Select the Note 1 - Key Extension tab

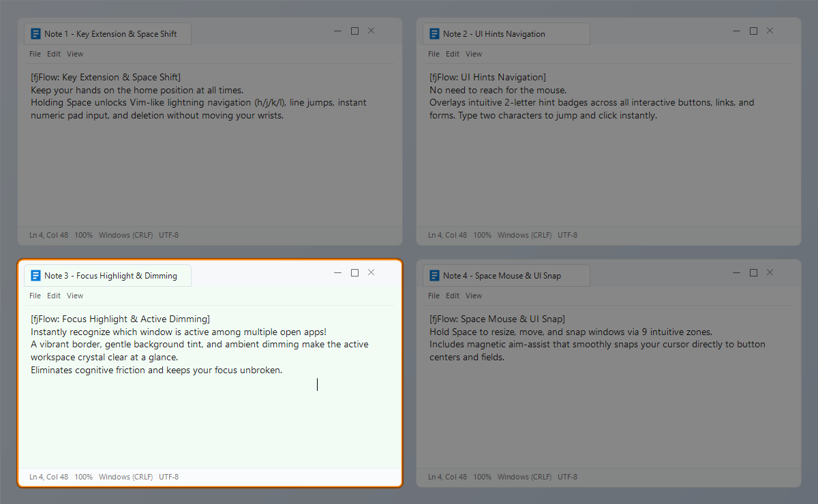(x=108, y=34)
